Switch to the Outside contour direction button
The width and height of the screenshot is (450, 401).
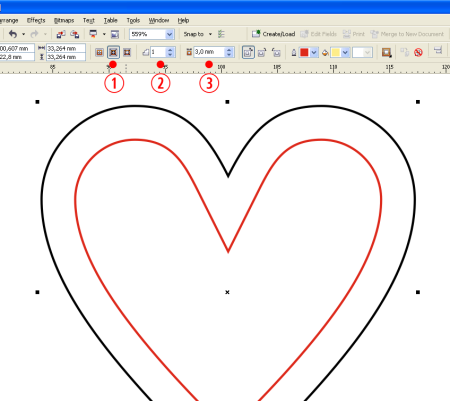point(127,52)
